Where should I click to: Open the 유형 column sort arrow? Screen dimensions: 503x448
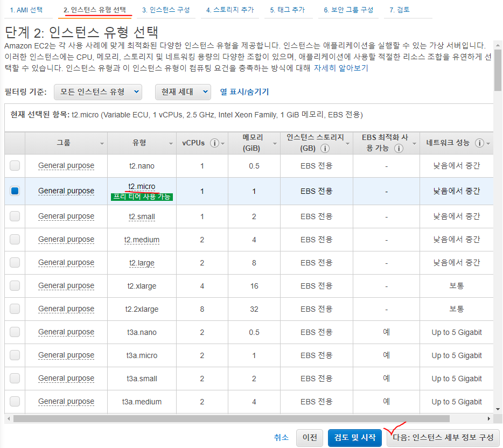(x=171, y=144)
